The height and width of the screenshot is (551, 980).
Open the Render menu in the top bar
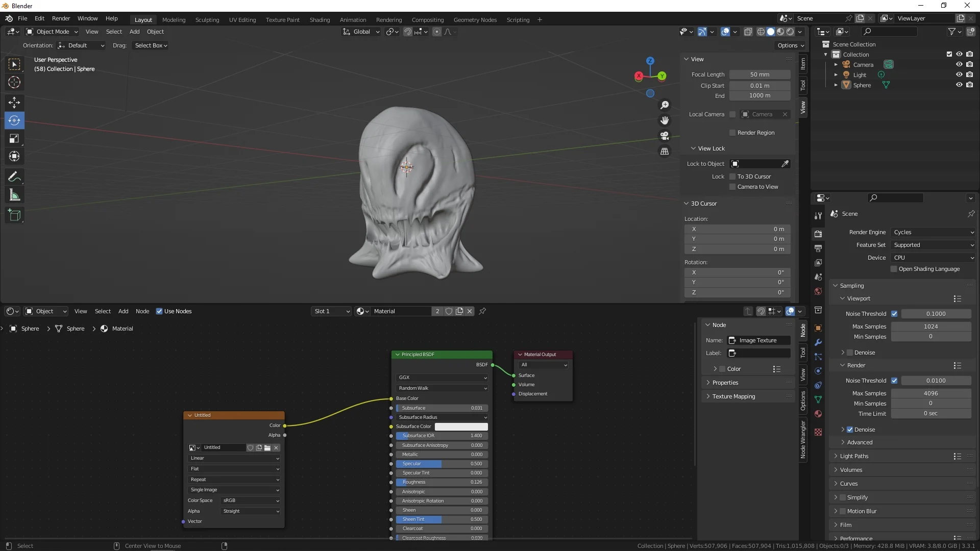[61, 18]
